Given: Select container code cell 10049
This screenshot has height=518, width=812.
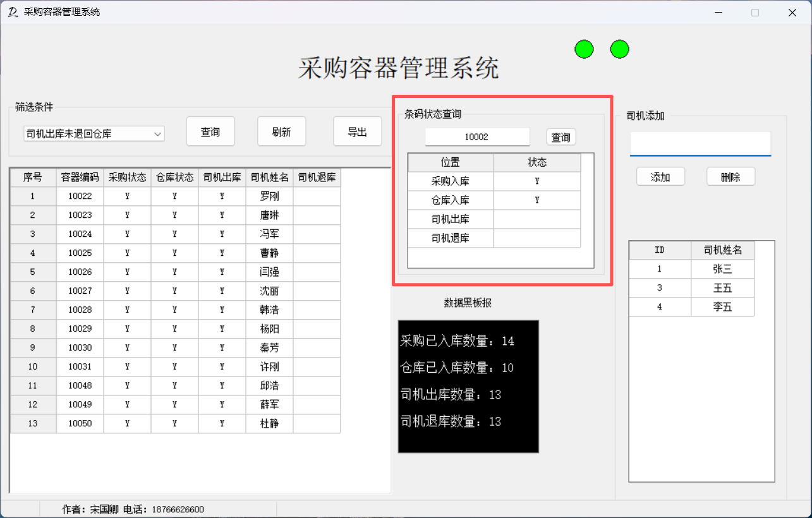Looking at the screenshot, I should 80,405.
